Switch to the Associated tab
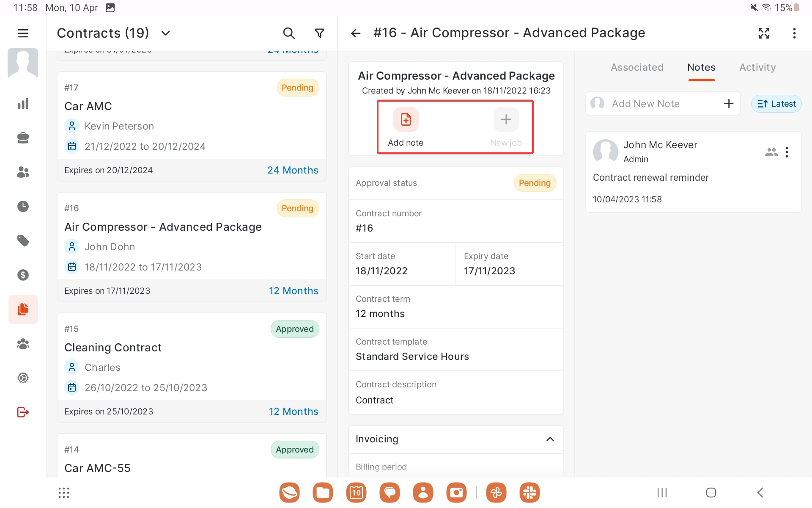 click(x=637, y=67)
